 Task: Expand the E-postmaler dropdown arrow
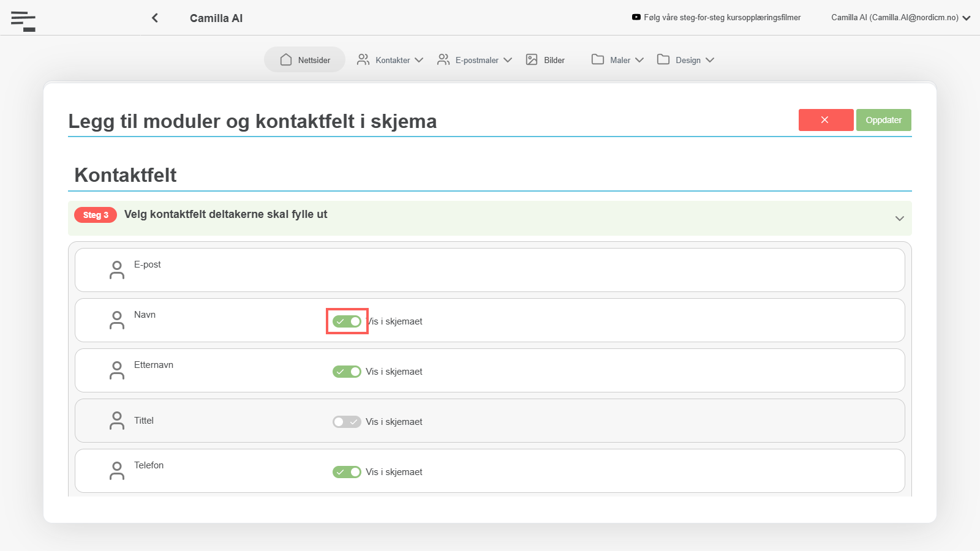click(508, 60)
